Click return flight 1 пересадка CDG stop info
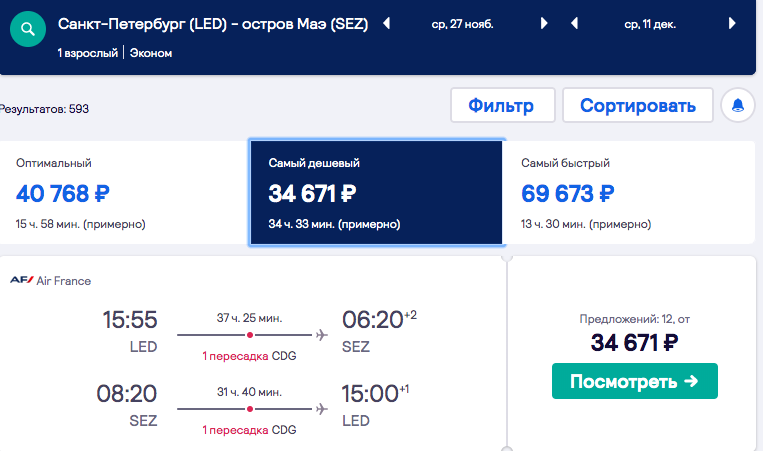Screen dimensions: 763x451 [249, 430]
